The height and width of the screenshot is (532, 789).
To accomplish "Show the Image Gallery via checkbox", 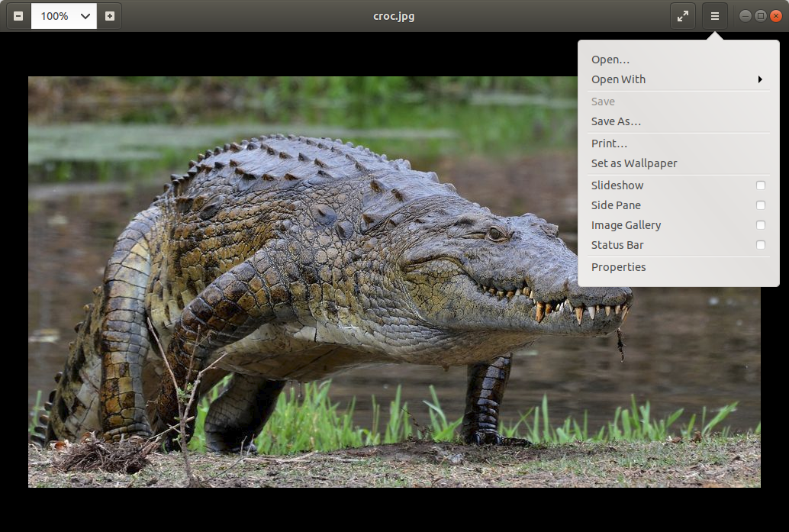I will (760, 225).
